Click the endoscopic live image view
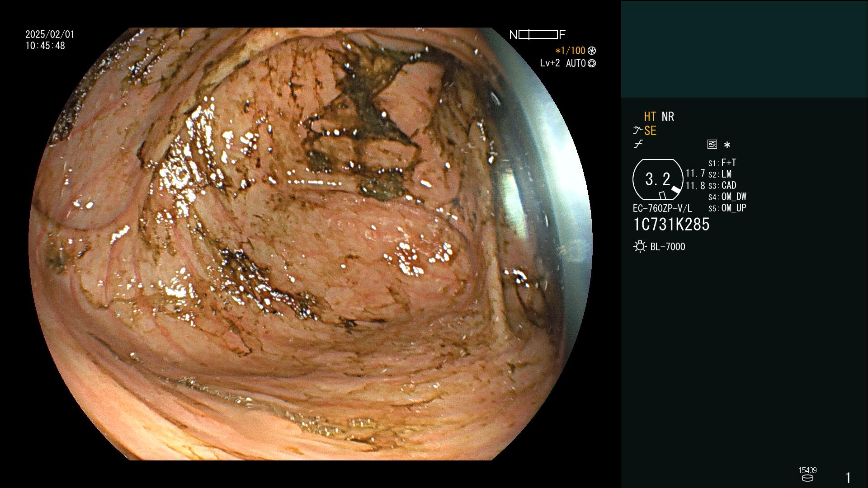Image resolution: width=868 pixels, height=488 pixels. coord(311,244)
